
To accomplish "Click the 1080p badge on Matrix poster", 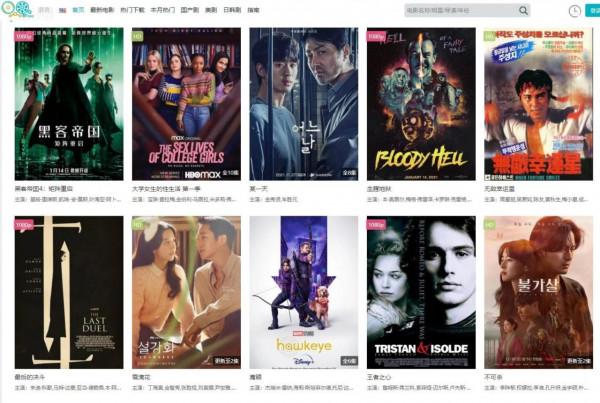I will point(24,36).
